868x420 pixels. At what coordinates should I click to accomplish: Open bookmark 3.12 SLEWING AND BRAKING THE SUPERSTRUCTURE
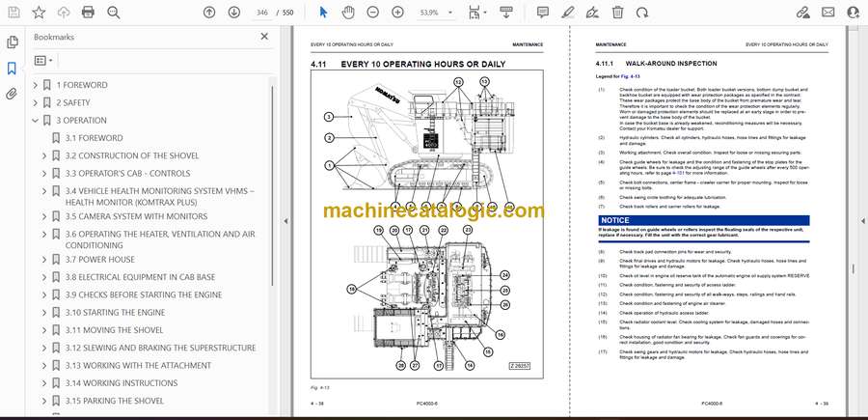[x=160, y=348]
